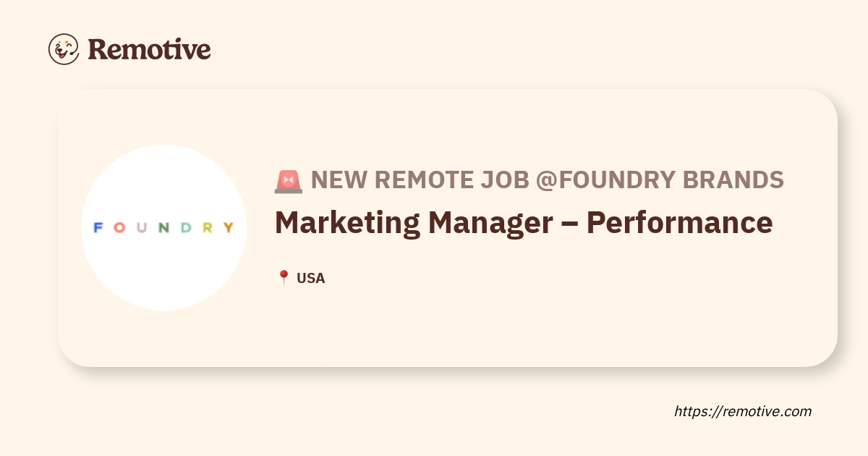Click the letter U in Foundry logo

coord(142,228)
